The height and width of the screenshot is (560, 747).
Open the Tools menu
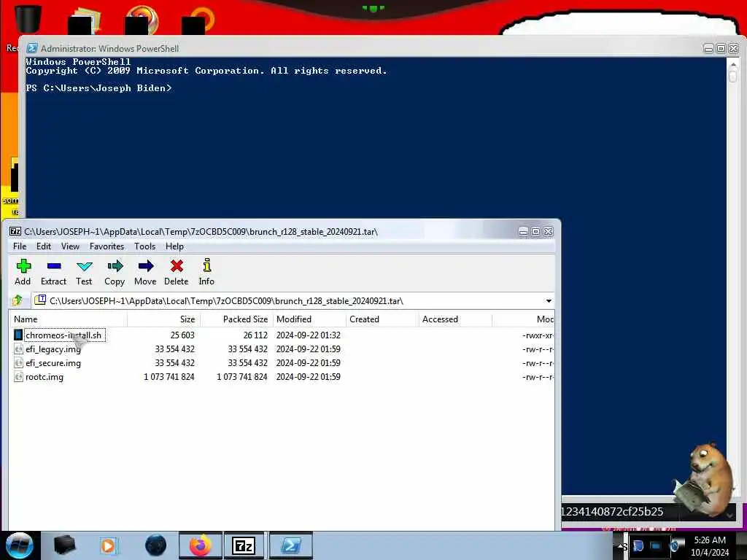[x=145, y=246]
